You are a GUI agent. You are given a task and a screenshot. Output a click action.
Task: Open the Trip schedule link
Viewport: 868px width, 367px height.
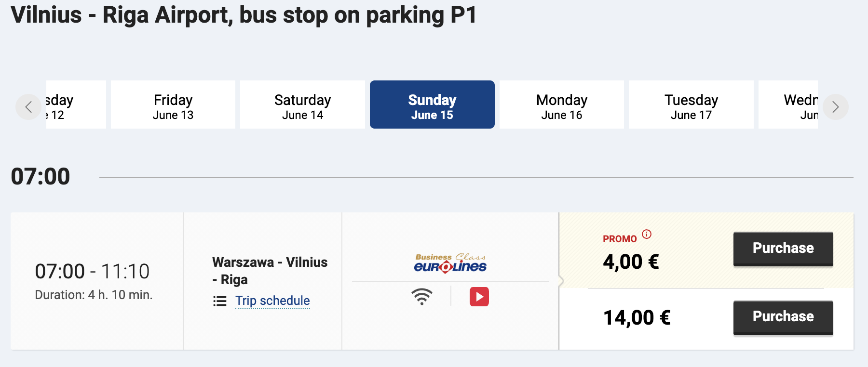pos(272,301)
